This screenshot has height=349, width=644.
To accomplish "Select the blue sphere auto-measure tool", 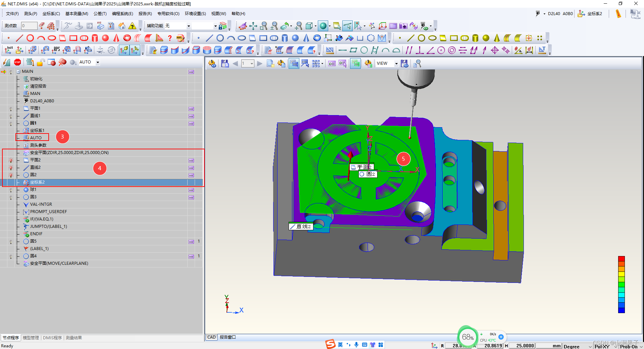I will tap(295, 38).
